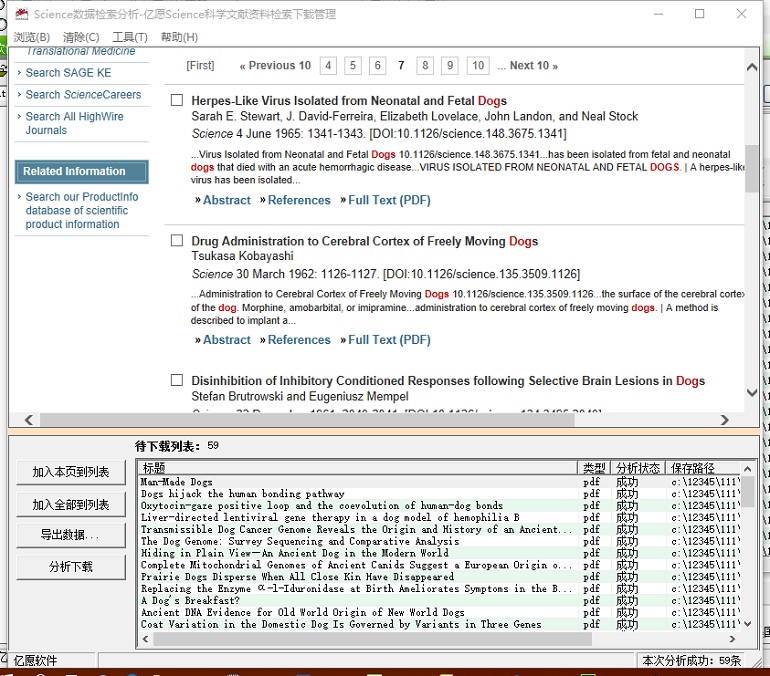Start download with 分析下载 button
Viewport: 770px width, 676px height.
pyautogui.click(x=71, y=567)
